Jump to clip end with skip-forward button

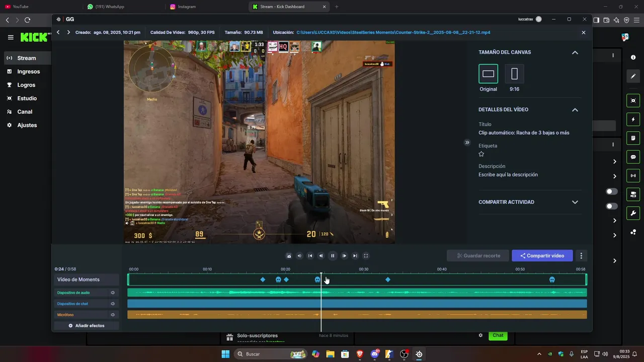[x=355, y=256]
